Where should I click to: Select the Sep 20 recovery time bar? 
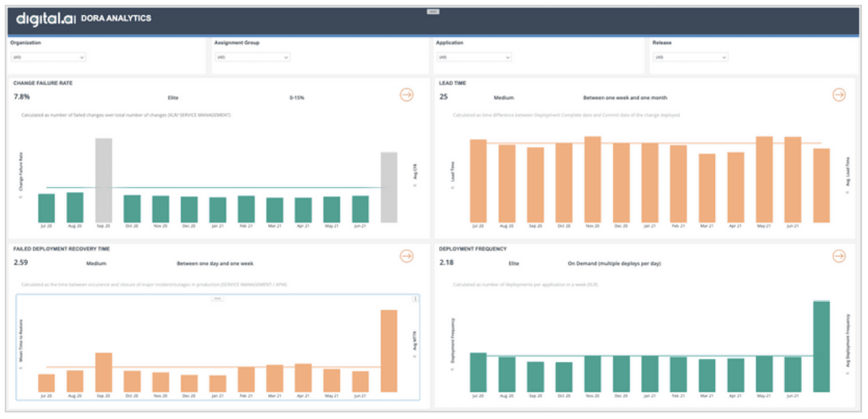103,372
